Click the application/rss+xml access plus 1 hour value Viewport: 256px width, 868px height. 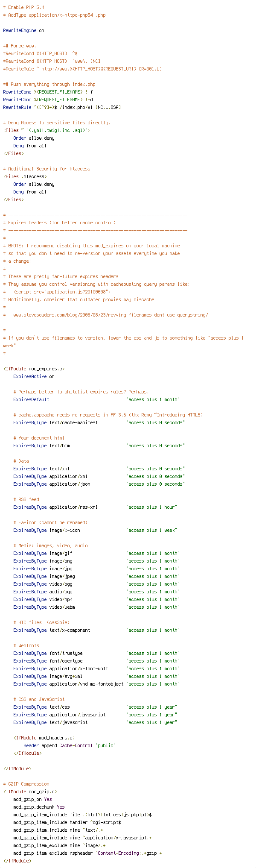pos(151,507)
